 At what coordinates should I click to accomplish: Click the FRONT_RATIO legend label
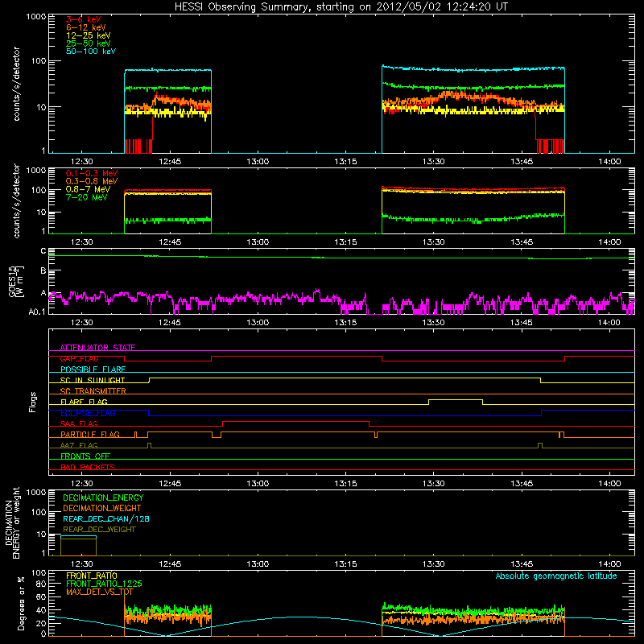pyautogui.click(x=92, y=576)
